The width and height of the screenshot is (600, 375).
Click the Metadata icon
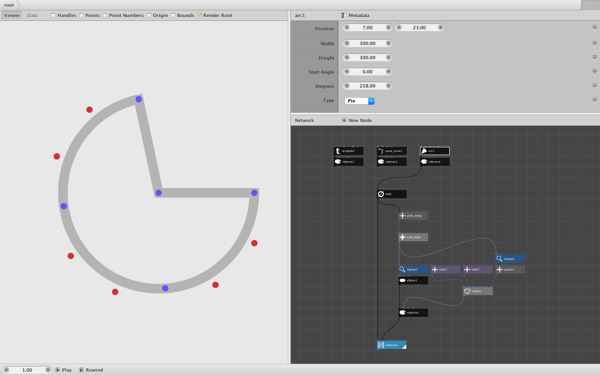pos(343,15)
